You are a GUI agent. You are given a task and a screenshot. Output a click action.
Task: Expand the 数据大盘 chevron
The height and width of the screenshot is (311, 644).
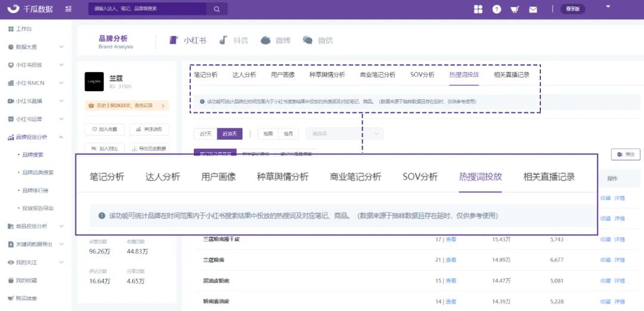click(x=61, y=47)
